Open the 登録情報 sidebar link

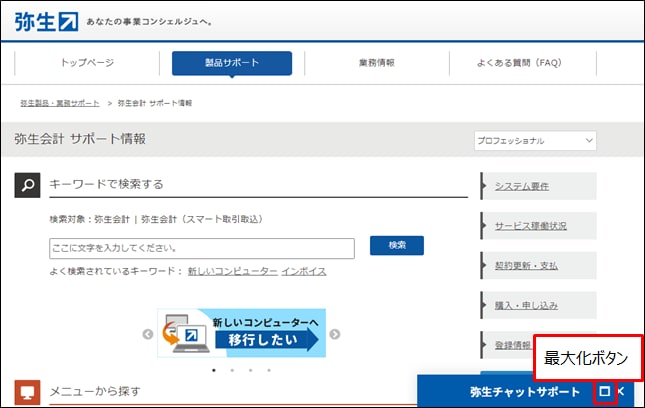point(513,345)
